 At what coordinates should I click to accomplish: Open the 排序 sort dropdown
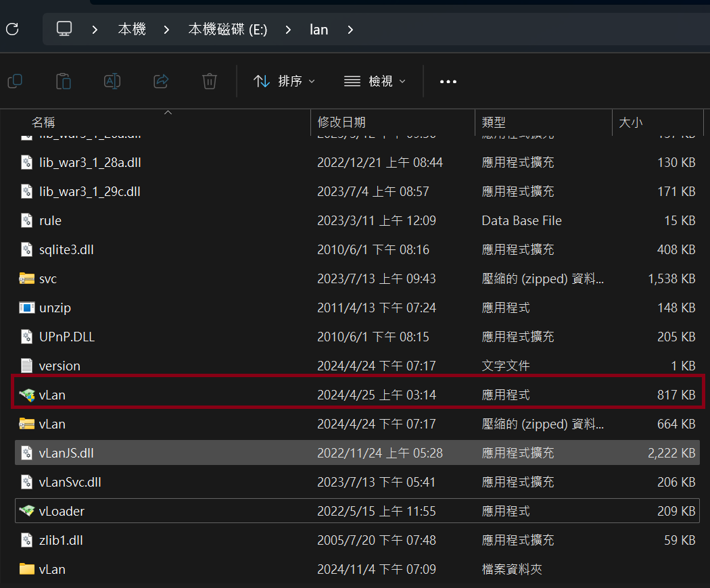pyautogui.click(x=284, y=81)
